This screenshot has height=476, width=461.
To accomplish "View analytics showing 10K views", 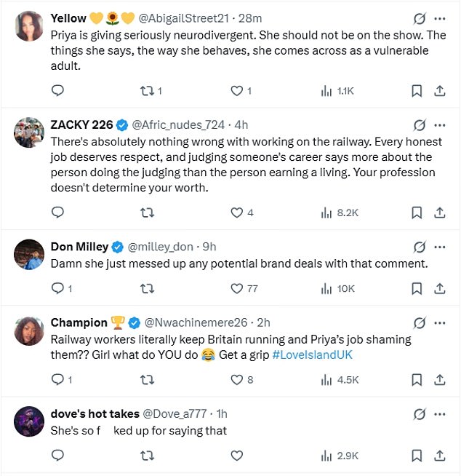I will tap(337, 289).
